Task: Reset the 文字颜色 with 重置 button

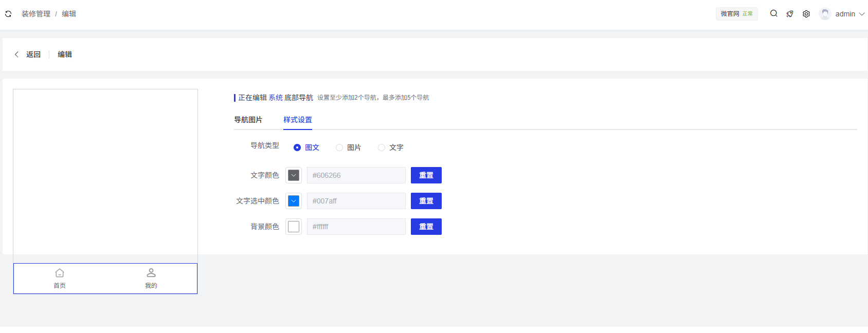Action: [426, 175]
